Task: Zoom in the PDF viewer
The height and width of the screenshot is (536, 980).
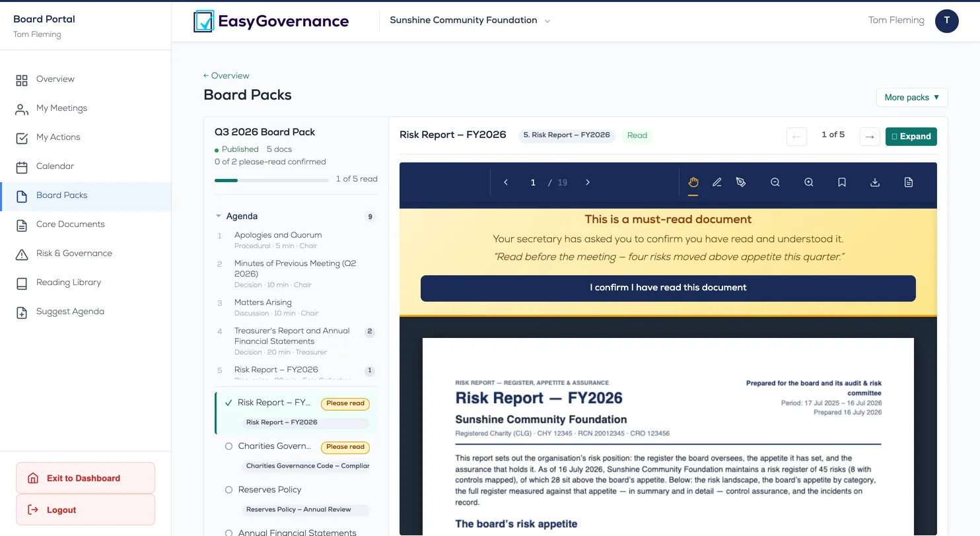Action: (x=808, y=182)
